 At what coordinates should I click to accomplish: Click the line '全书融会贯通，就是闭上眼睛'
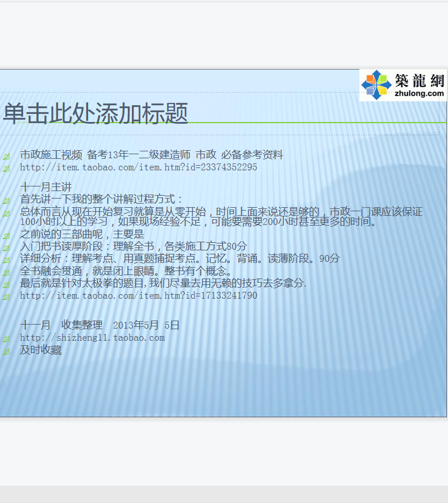(x=126, y=272)
